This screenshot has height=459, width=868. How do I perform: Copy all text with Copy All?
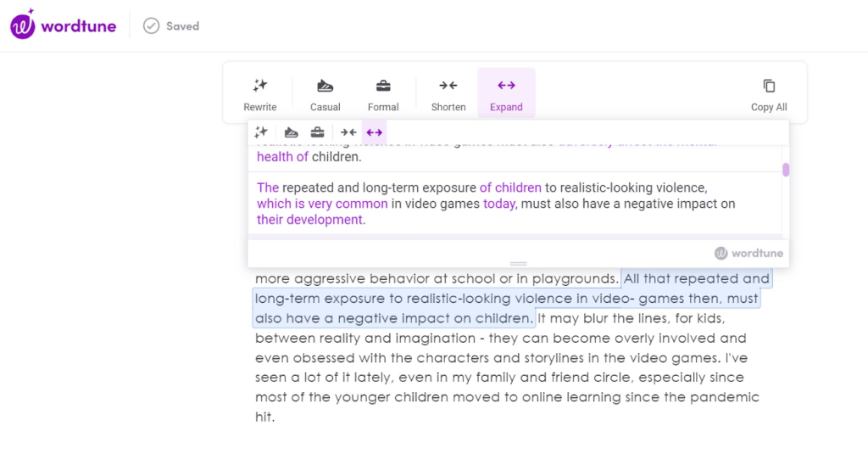tap(768, 94)
